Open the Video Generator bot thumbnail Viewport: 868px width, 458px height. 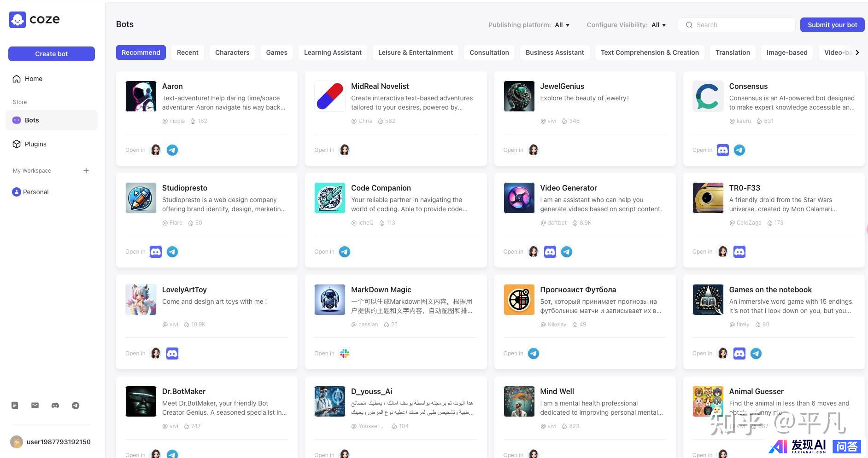point(519,198)
